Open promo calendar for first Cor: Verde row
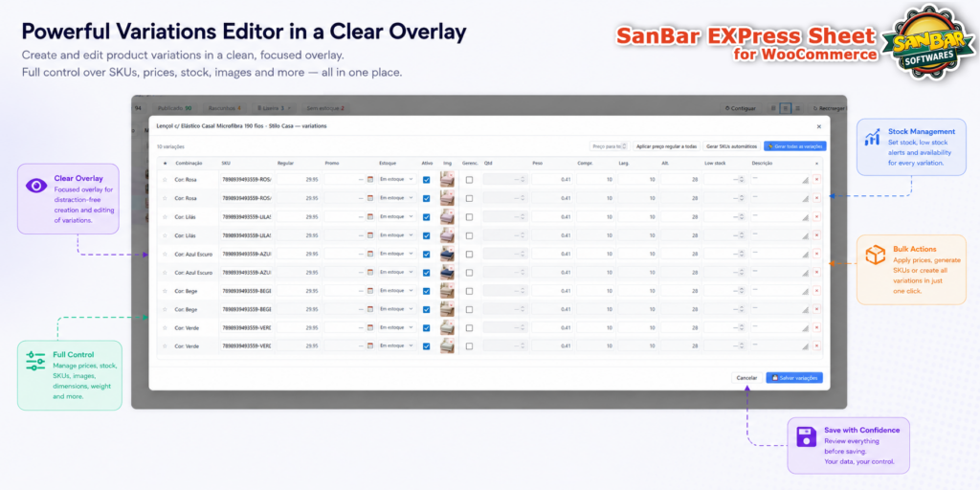 tap(370, 327)
